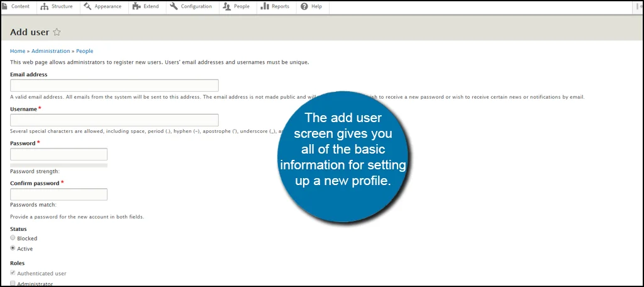Click the 'Add user' page heading
This screenshot has width=644, height=287.
pos(30,32)
